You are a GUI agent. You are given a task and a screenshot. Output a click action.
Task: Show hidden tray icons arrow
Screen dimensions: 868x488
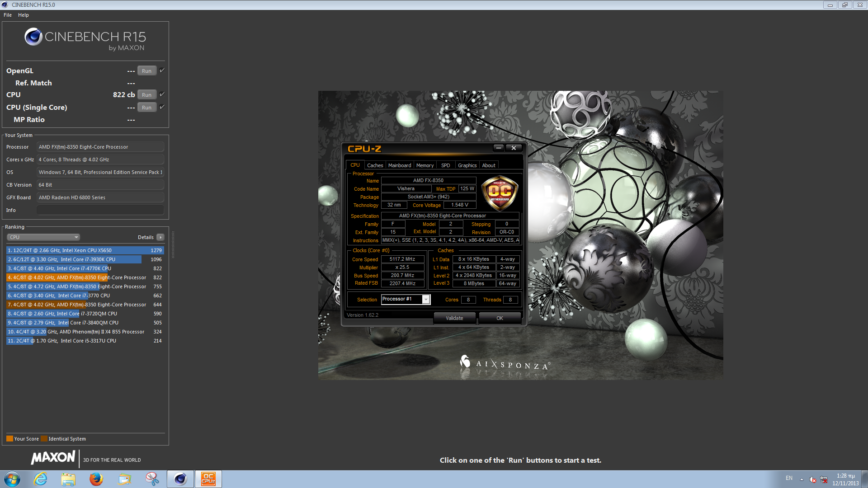[802, 479]
